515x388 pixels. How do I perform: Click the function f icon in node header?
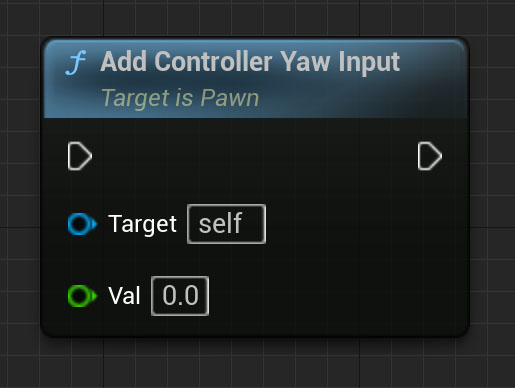click(76, 62)
